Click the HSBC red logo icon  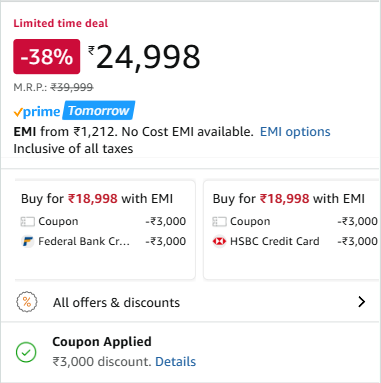(x=219, y=241)
